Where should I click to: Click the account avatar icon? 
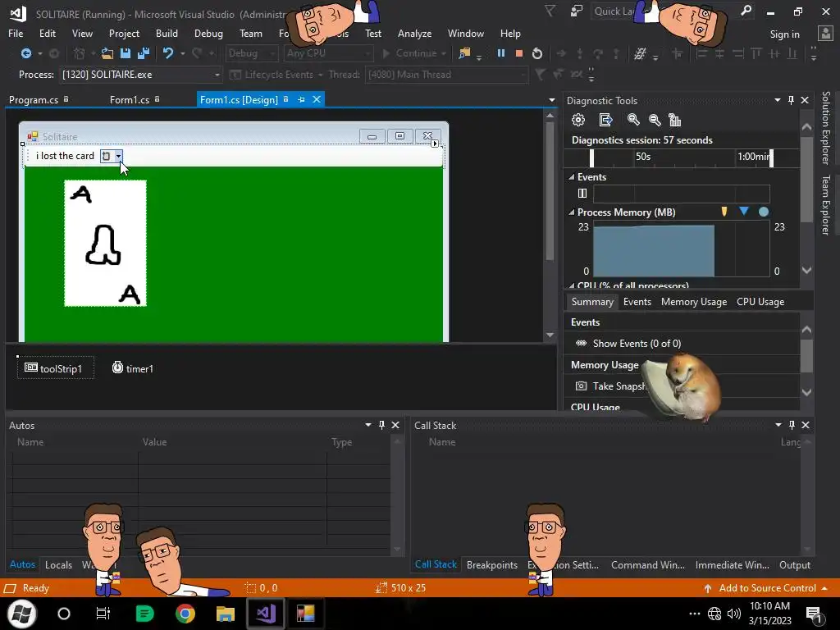[x=825, y=34]
